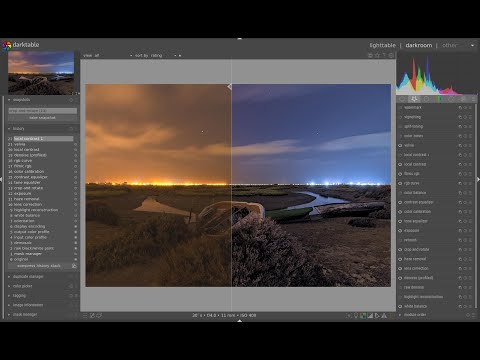This screenshot has width=480, height=360.
Task: Turn off the contrast equalizer module
Action: click(x=400, y=202)
